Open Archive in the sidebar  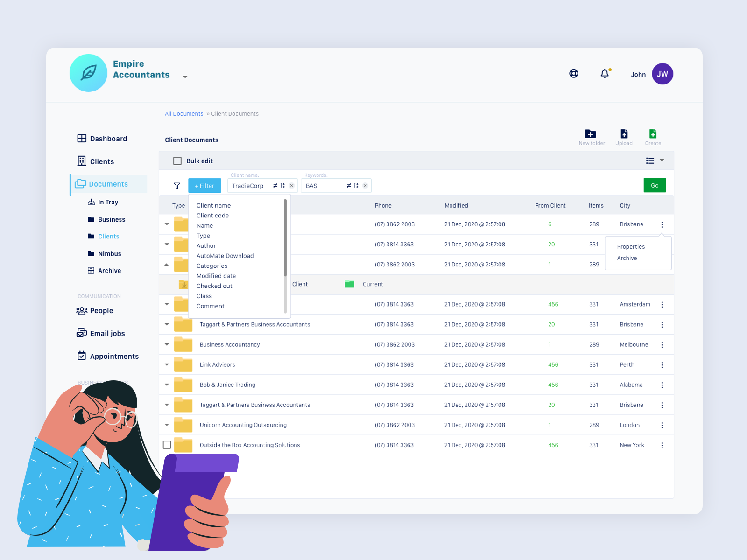tap(105, 271)
